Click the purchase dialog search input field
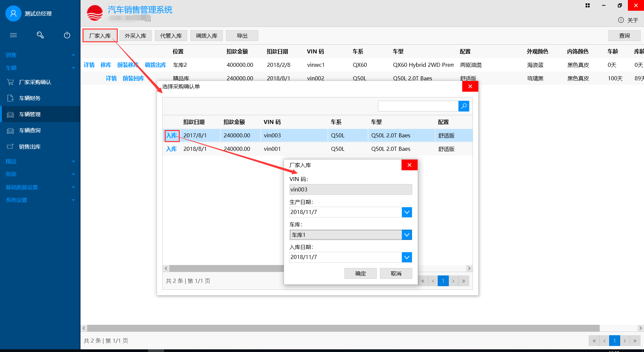 (418, 106)
